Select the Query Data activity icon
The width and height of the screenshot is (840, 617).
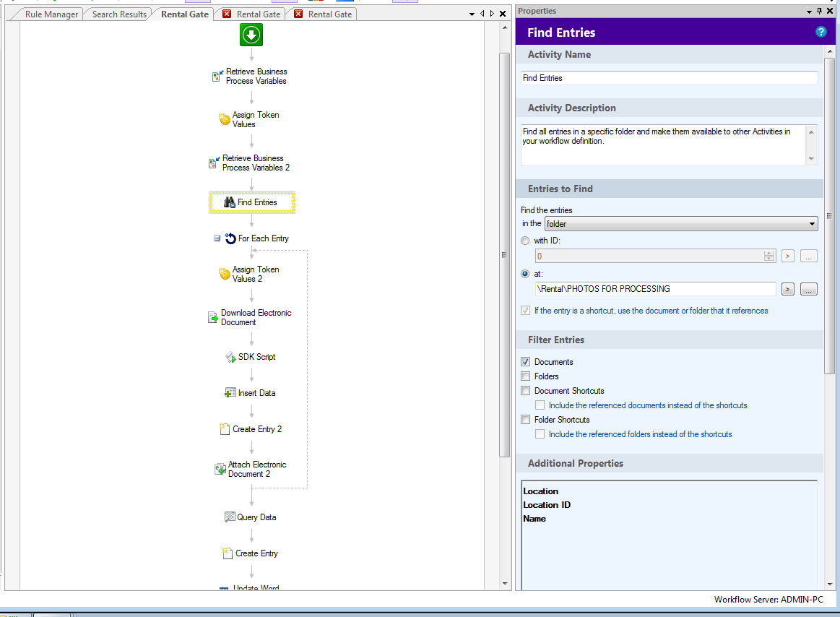coord(230,517)
